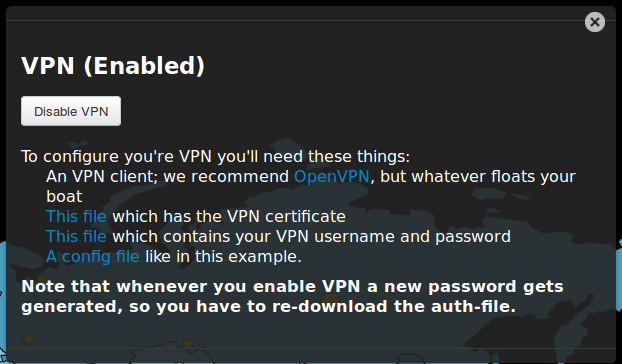Open the OpenVPN link
The image size is (622, 364).
pyautogui.click(x=332, y=176)
